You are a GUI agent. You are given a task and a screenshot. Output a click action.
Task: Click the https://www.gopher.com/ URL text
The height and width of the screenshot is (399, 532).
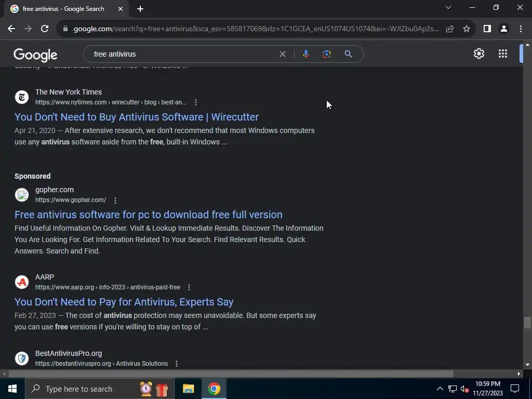pos(71,200)
